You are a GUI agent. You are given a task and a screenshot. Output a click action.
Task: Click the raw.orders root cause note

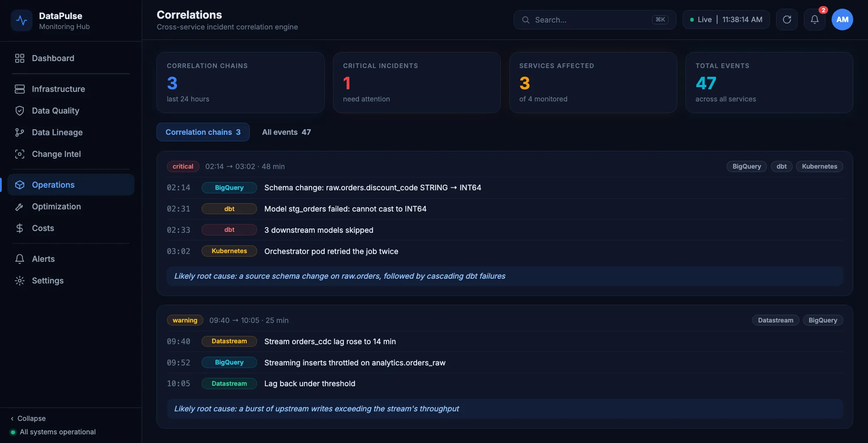[505, 276]
